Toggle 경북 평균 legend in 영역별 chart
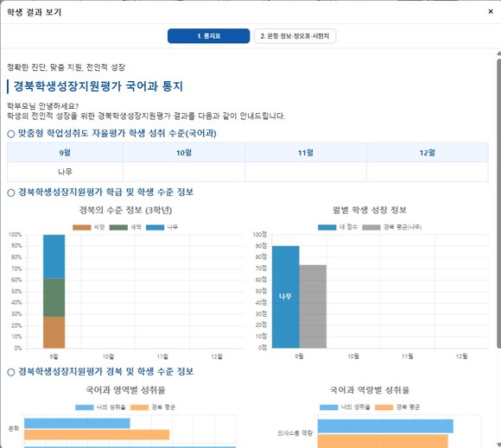 click(153, 407)
